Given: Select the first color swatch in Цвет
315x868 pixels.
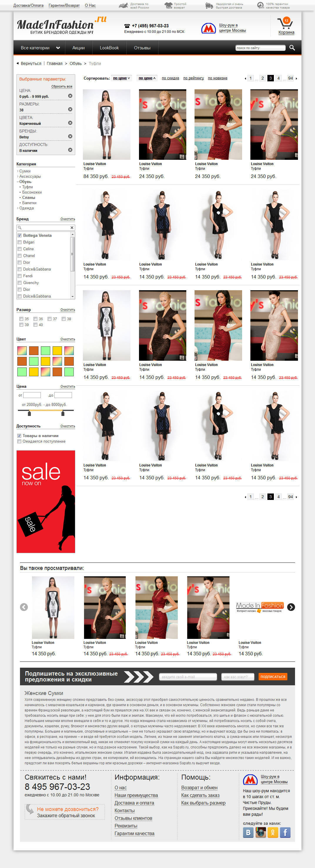Looking at the screenshot, I should (x=22, y=350).
